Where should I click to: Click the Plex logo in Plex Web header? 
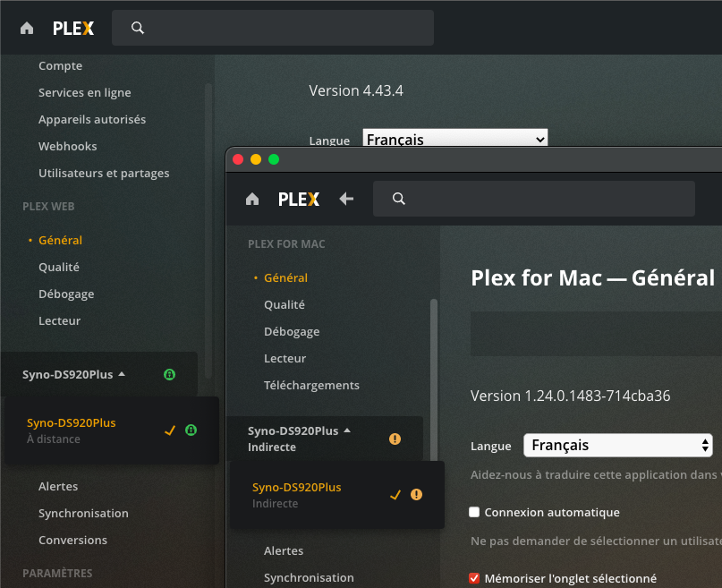(73, 28)
